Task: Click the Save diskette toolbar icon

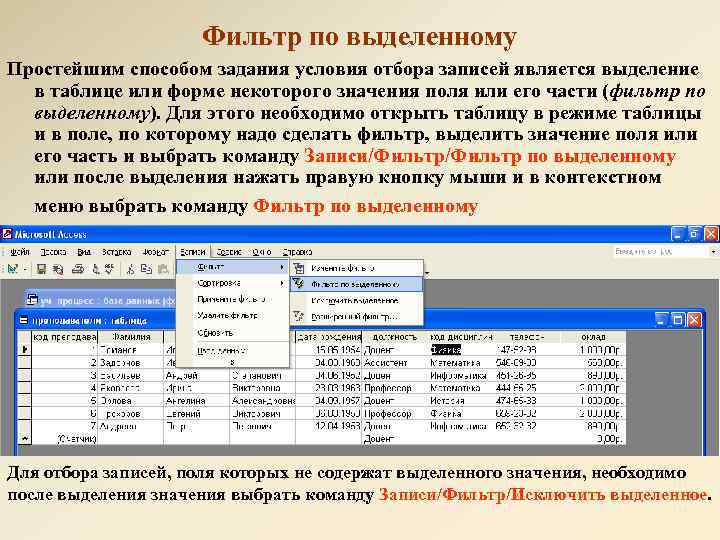Action: 41,269
